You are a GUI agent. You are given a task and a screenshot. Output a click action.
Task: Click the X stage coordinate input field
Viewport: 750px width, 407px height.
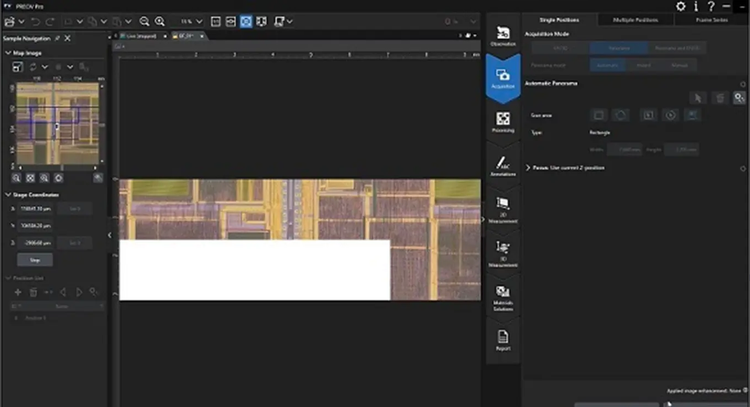(x=37, y=209)
